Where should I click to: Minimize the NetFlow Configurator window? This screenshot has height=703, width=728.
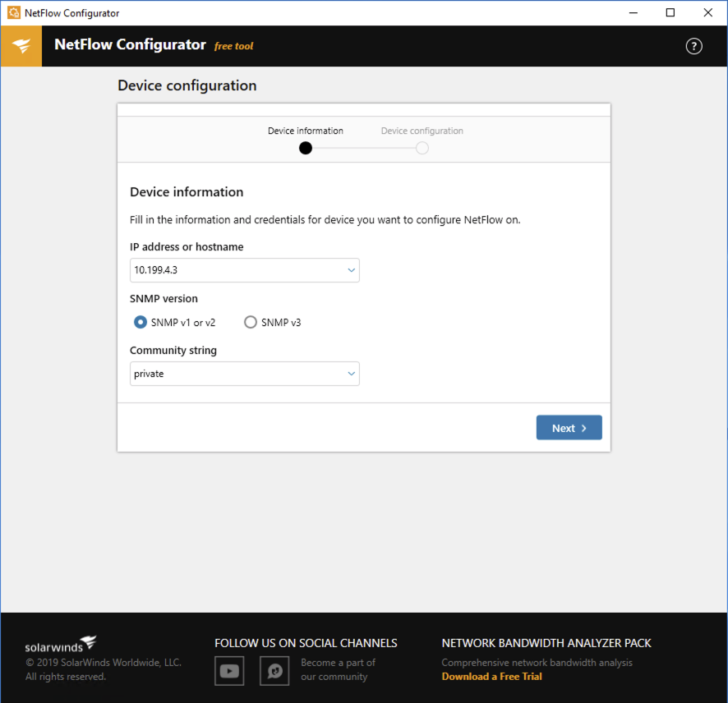pyautogui.click(x=634, y=12)
